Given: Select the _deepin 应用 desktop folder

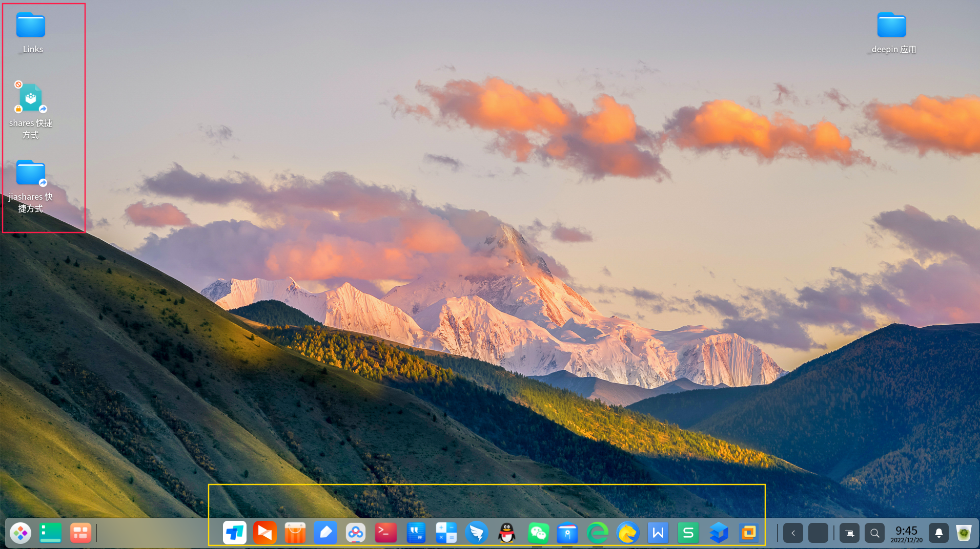Looking at the screenshot, I should tap(892, 33).
